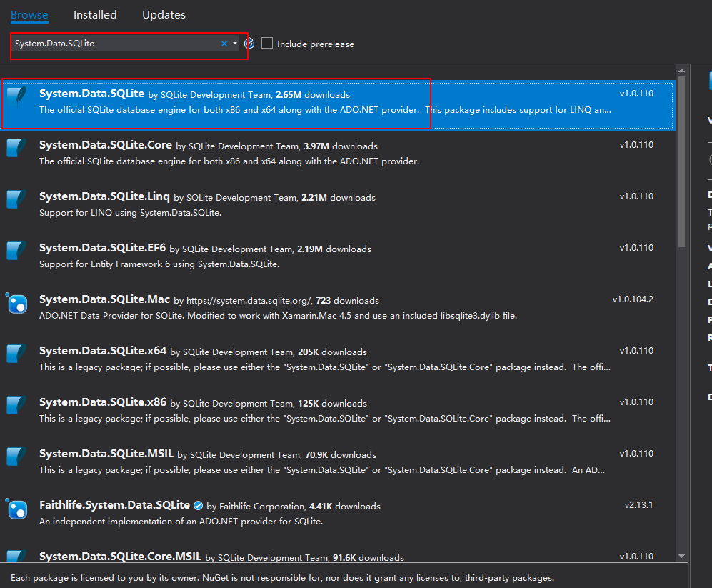Select the System.Data.SQLite.Core package title

tap(106, 145)
